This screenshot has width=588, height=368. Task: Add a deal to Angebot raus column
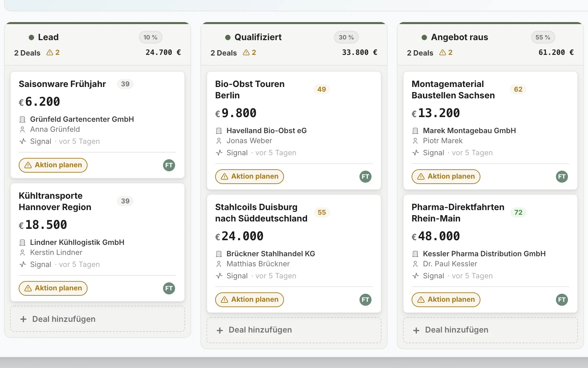point(490,330)
